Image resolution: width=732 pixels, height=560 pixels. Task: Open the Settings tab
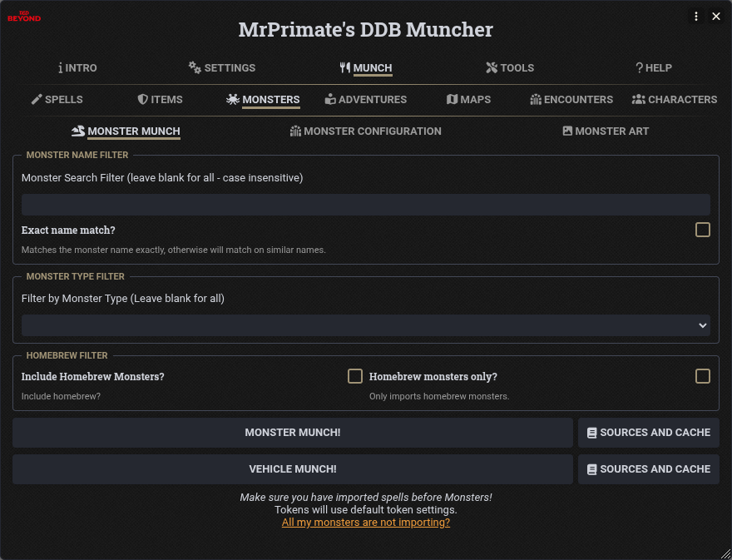click(x=222, y=67)
